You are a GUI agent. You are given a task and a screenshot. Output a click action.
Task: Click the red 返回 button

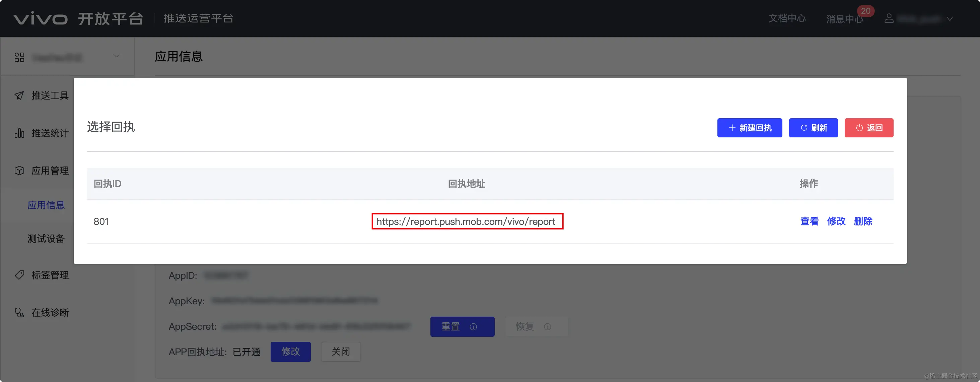coord(868,128)
